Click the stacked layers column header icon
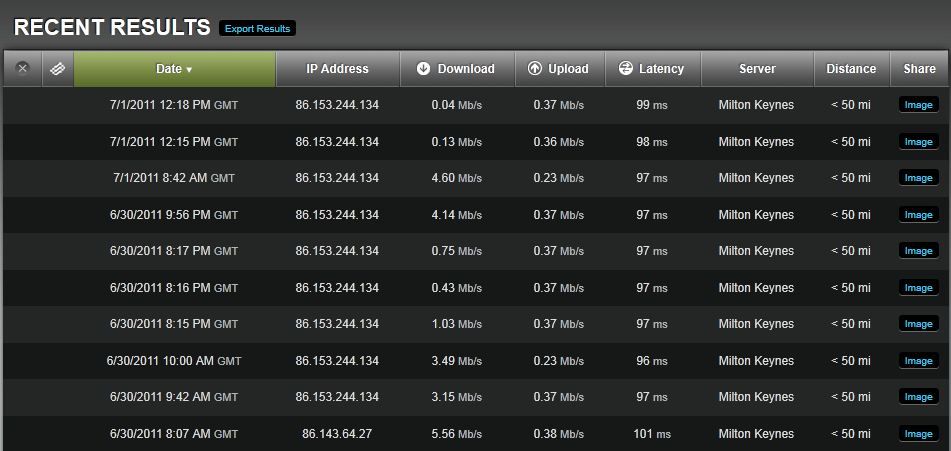The width and height of the screenshot is (951, 451). pyautogui.click(x=58, y=68)
